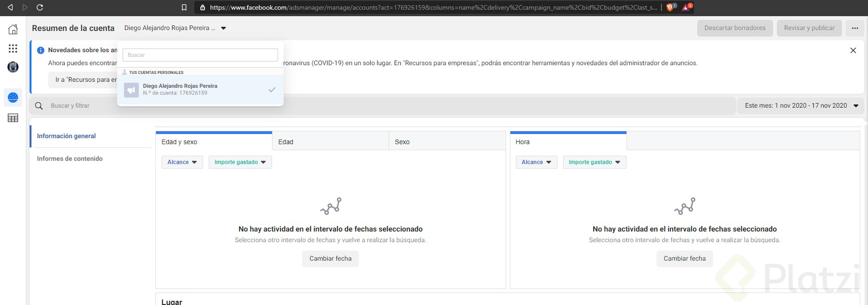Click Ir a "Recursos para empresas" button
This screenshot has width=868, height=305.
[84, 80]
